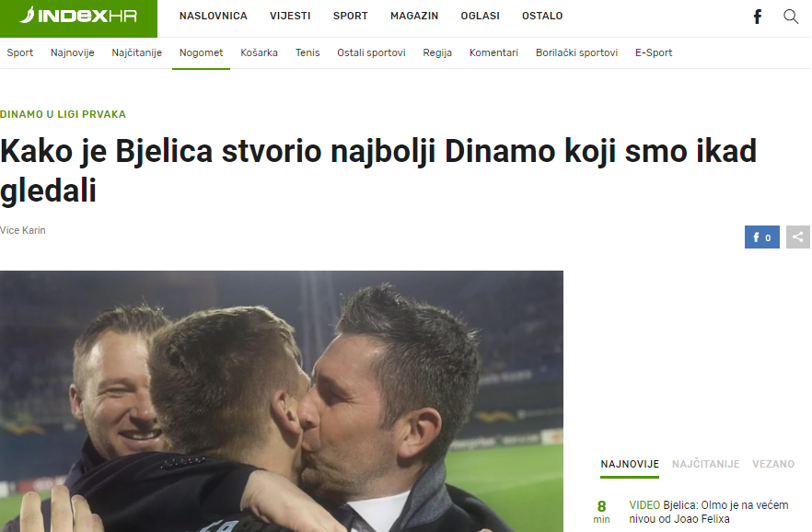The width and height of the screenshot is (812, 532).
Task: Switch to the Košarka subcategory
Action: (x=259, y=52)
